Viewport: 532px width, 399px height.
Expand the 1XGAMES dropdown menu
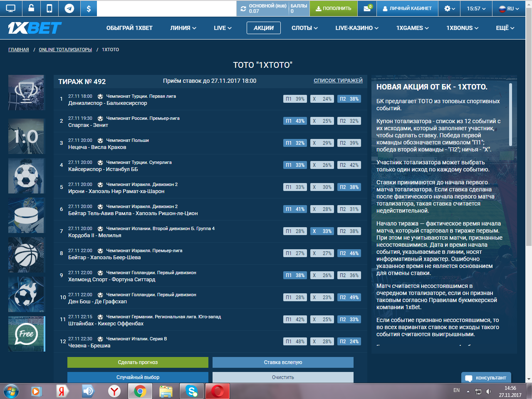click(x=412, y=28)
